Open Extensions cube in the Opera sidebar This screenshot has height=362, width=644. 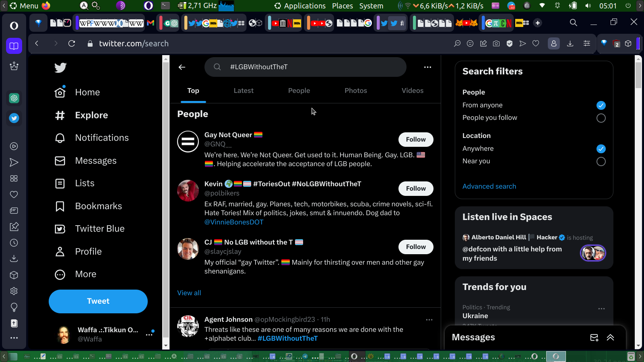(x=14, y=275)
